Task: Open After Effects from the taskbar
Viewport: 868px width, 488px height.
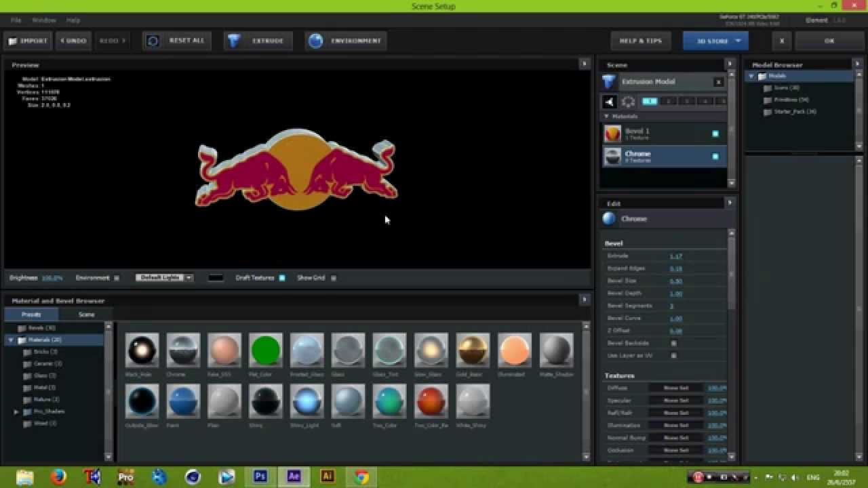Action: 294,476
